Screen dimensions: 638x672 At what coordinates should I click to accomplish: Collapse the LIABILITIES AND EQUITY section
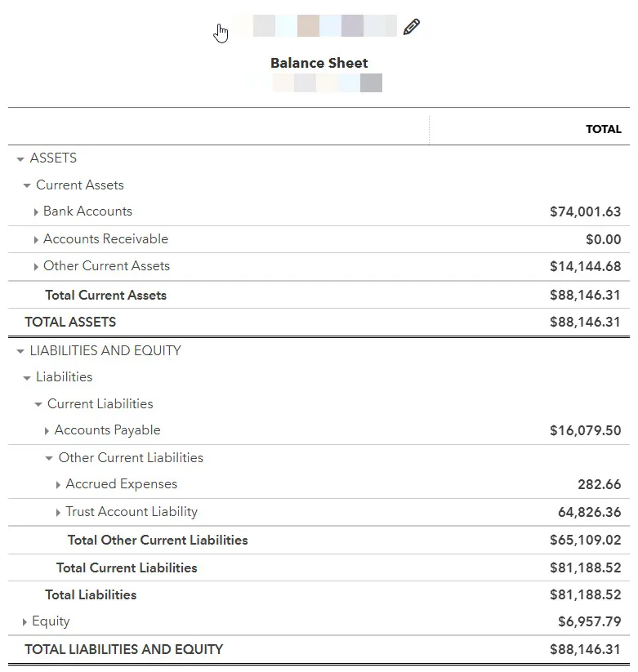tap(20, 352)
